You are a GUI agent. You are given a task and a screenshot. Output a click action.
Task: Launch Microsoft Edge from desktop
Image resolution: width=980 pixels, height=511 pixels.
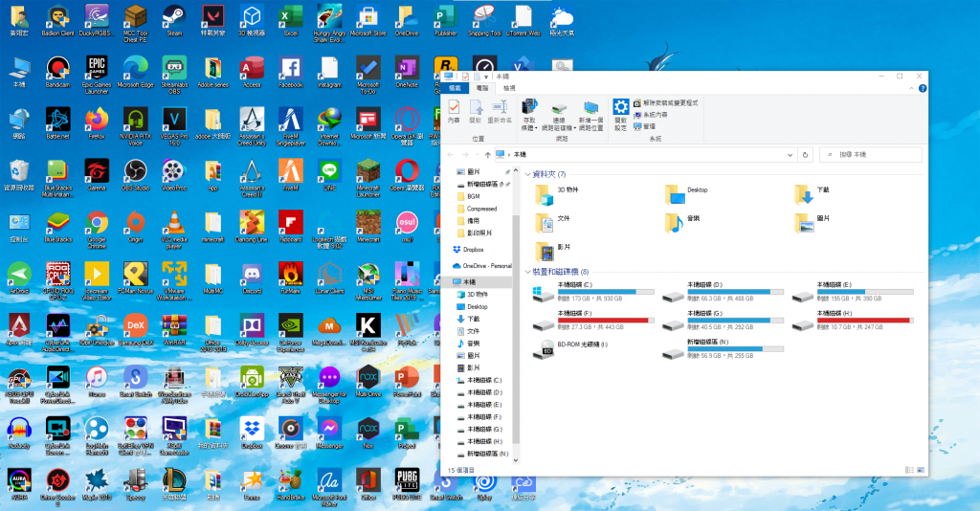[x=135, y=73]
